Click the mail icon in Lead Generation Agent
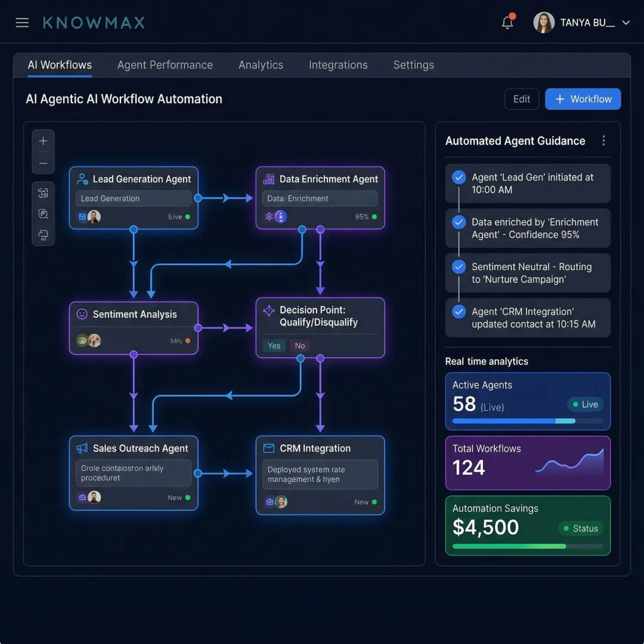Screen dimensions: 644x644 coord(82,216)
